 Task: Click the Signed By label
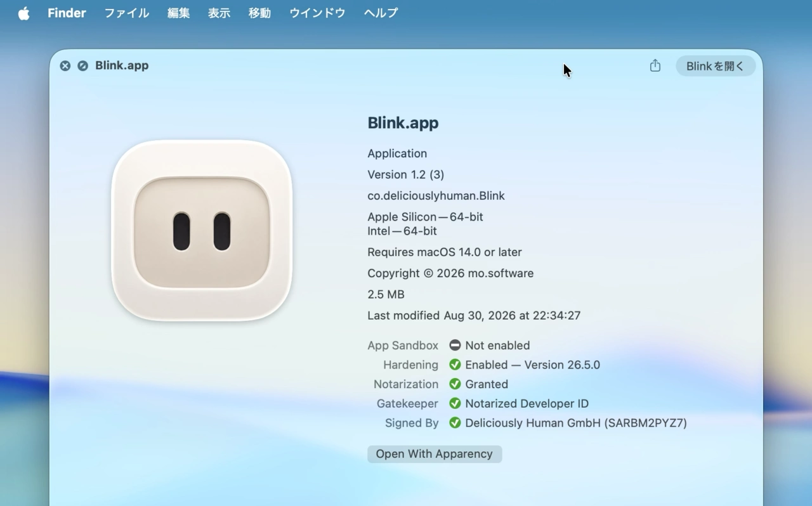click(x=412, y=423)
